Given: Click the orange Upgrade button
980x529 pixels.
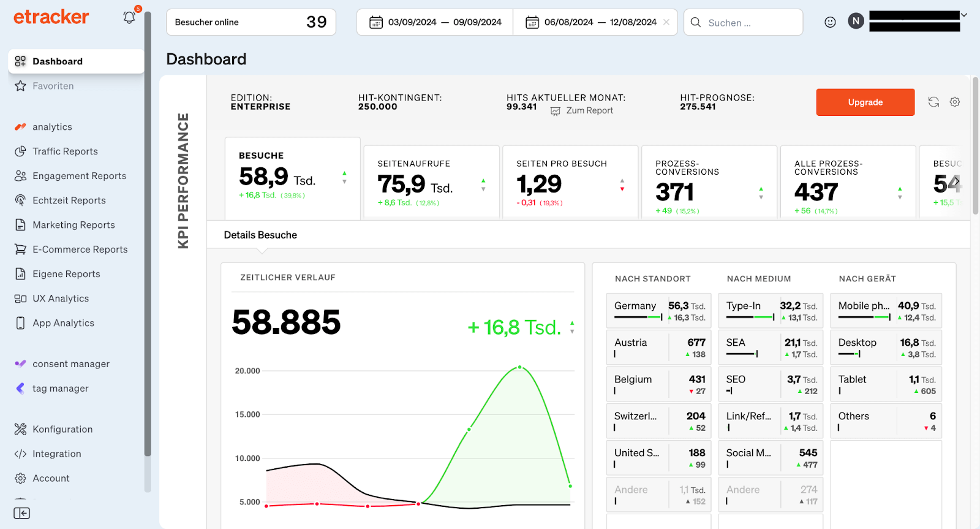Looking at the screenshot, I should pos(865,102).
